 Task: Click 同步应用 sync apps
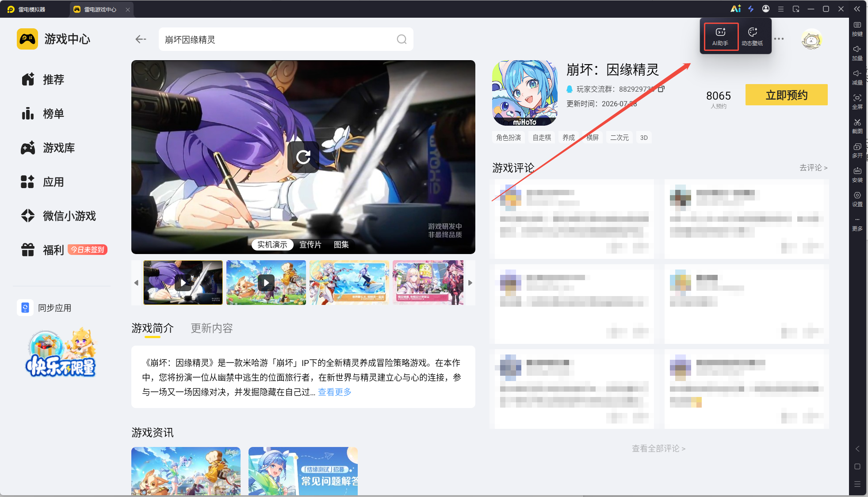(x=44, y=308)
